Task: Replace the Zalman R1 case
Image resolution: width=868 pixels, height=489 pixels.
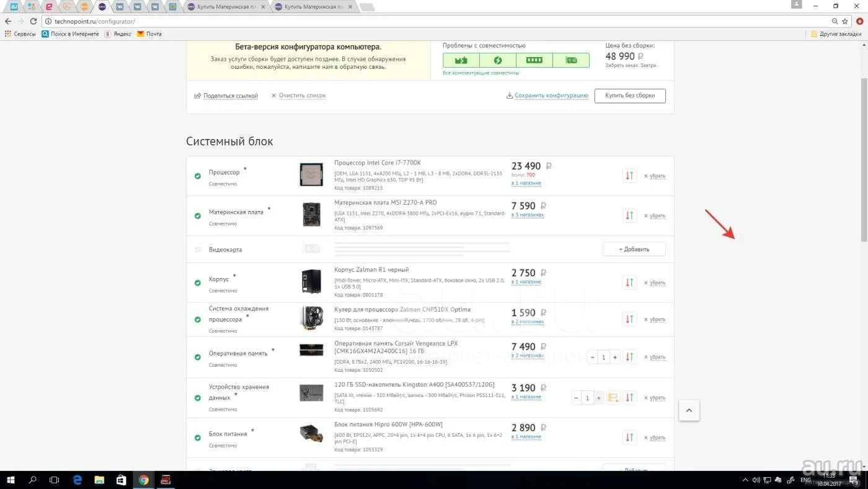Action: coord(629,282)
